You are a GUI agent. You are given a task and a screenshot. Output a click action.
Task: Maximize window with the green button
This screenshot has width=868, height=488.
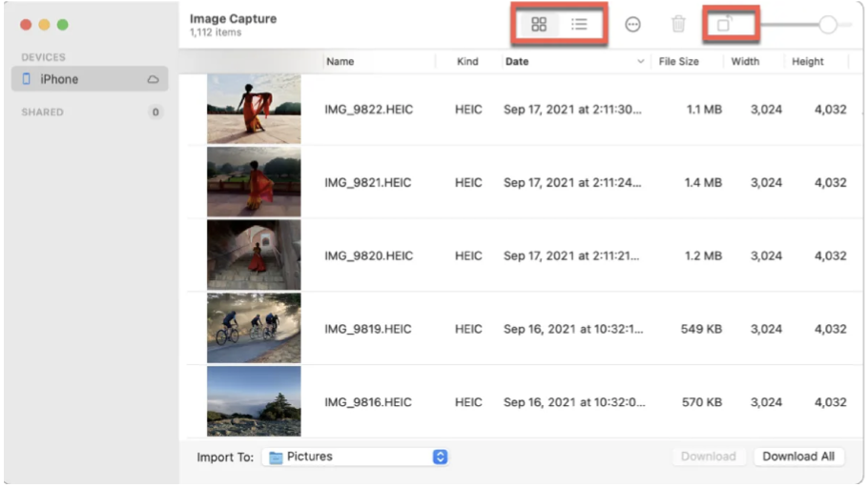click(x=63, y=25)
